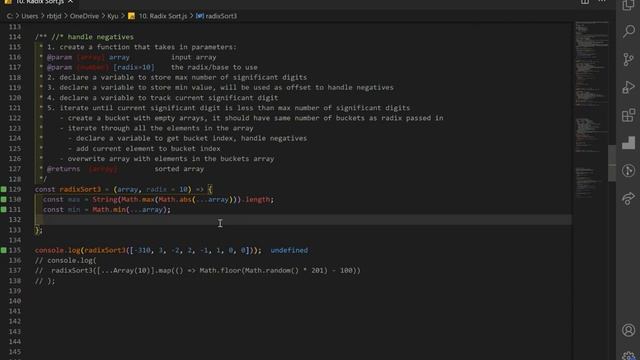Click line number 114 in the gutter
Image resolution: width=640 pixels, height=360 pixels.
tap(15, 37)
